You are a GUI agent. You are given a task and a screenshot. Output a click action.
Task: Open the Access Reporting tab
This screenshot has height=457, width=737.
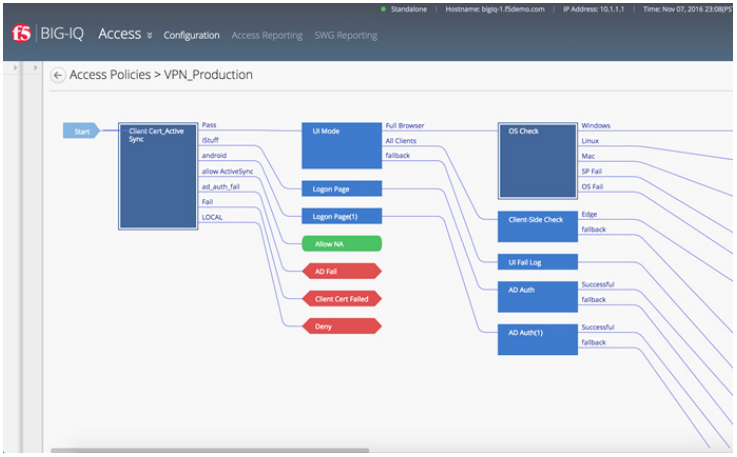(267, 35)
